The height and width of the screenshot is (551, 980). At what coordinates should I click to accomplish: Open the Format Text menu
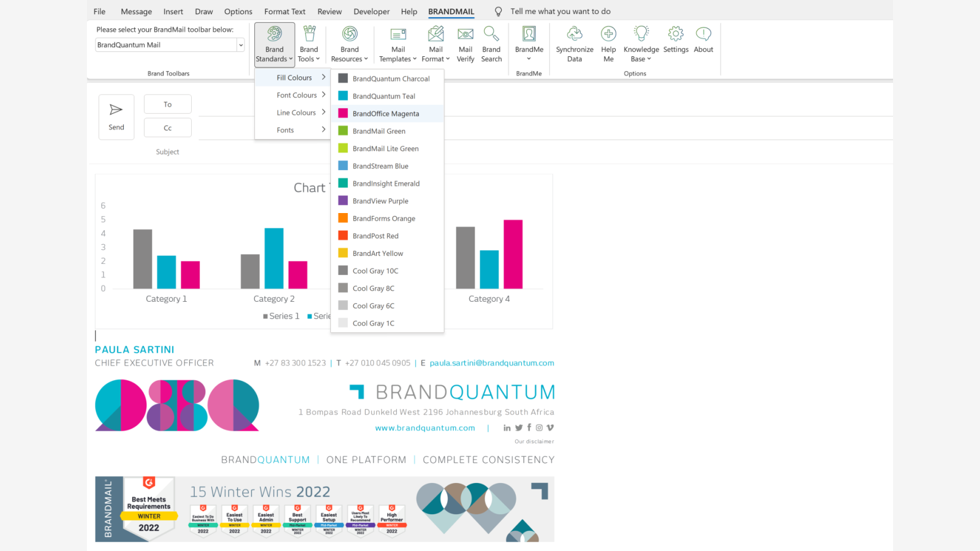(x=285, y=11)
